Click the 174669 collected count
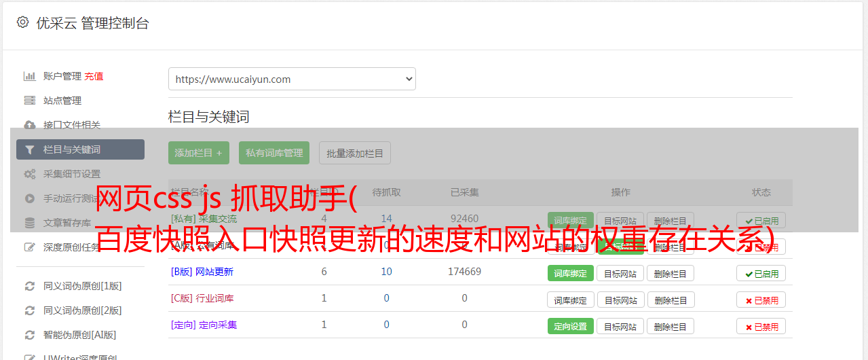 click(x=464, y=272)
